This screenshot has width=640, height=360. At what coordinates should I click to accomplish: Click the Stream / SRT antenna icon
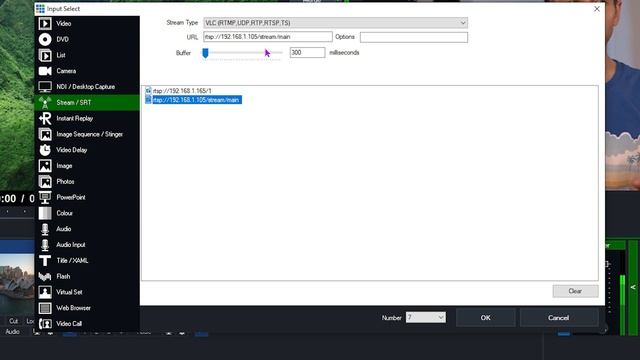[x=45, y=102]
